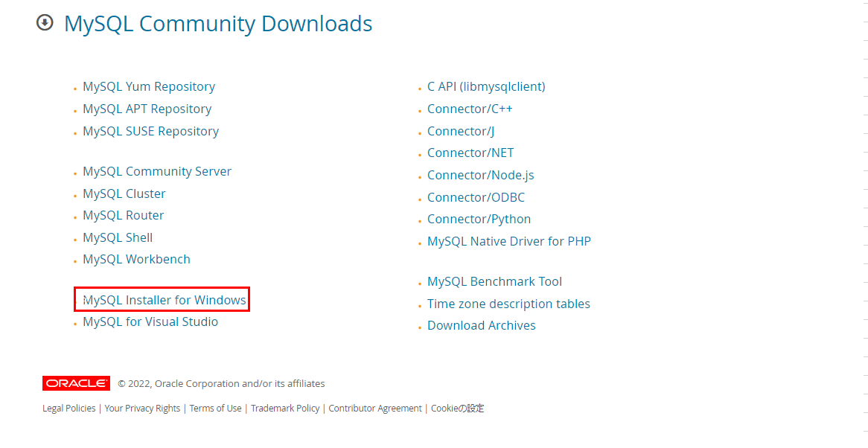Open Your Privacy Rights footer link
Viewport: 868px width, 448px height.
pos(142,408)
